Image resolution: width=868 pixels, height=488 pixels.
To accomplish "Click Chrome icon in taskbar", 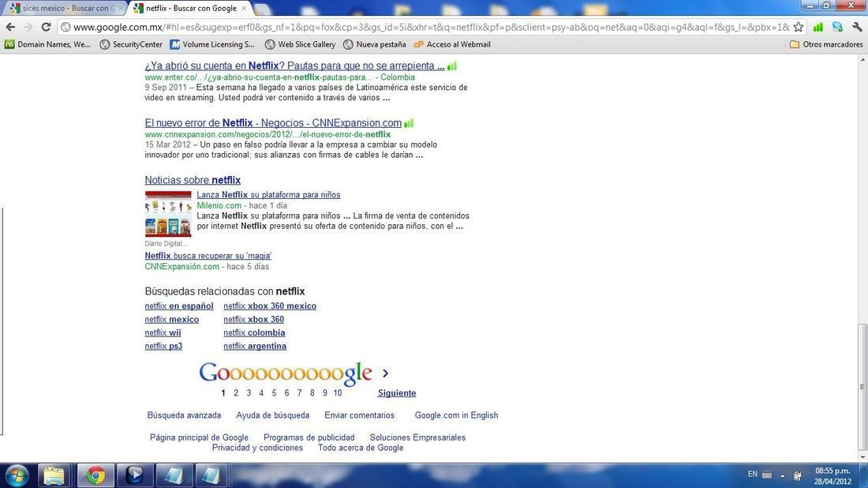I will tap(95, 476).
